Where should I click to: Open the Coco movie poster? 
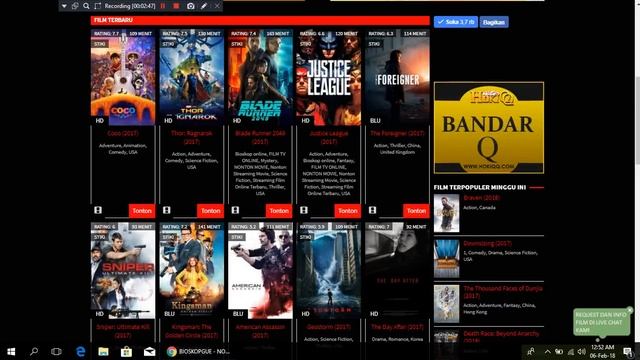pyautogui.click(x=123, y=78)
